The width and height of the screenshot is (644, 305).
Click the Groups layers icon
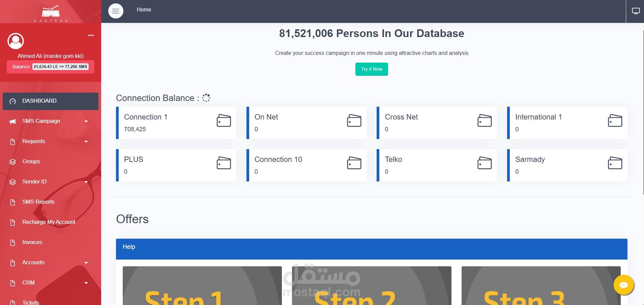pyautogui.click(x=13, y=162)
